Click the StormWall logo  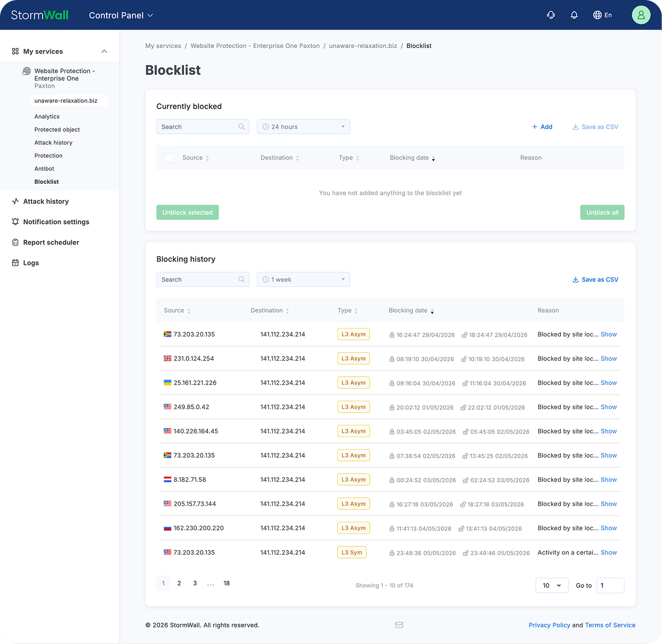40,15
